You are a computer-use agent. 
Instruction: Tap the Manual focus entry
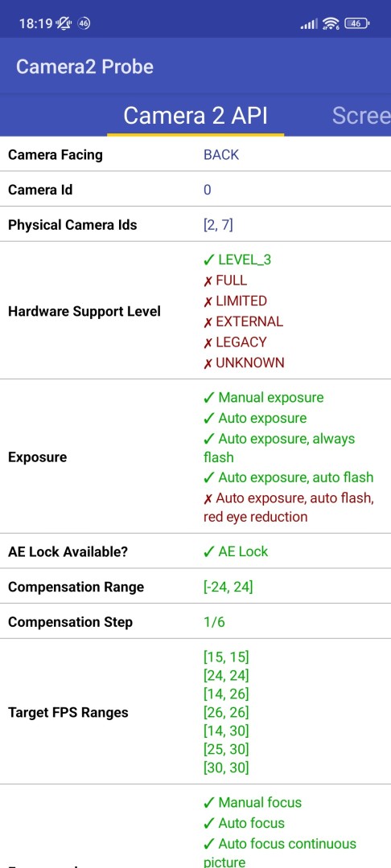pyautogui.click(x=253, y=802)
